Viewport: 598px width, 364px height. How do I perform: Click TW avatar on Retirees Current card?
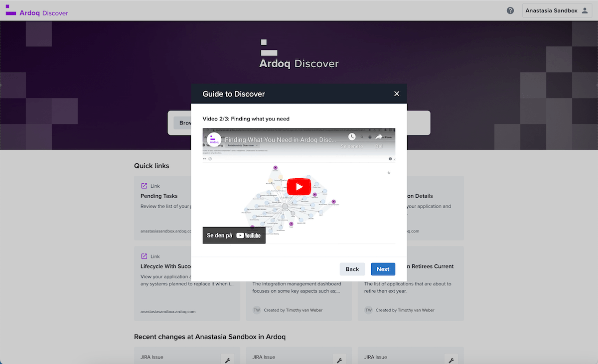tap(368, 310)
